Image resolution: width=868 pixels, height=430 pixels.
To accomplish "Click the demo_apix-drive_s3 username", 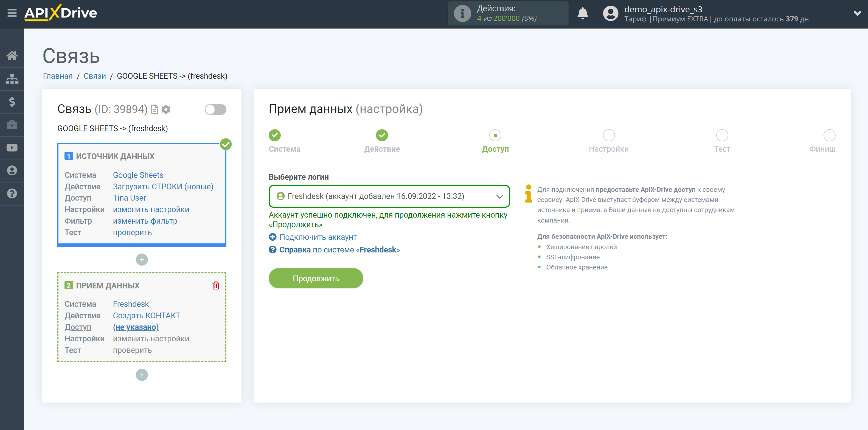I will click(x=663, y=9).
